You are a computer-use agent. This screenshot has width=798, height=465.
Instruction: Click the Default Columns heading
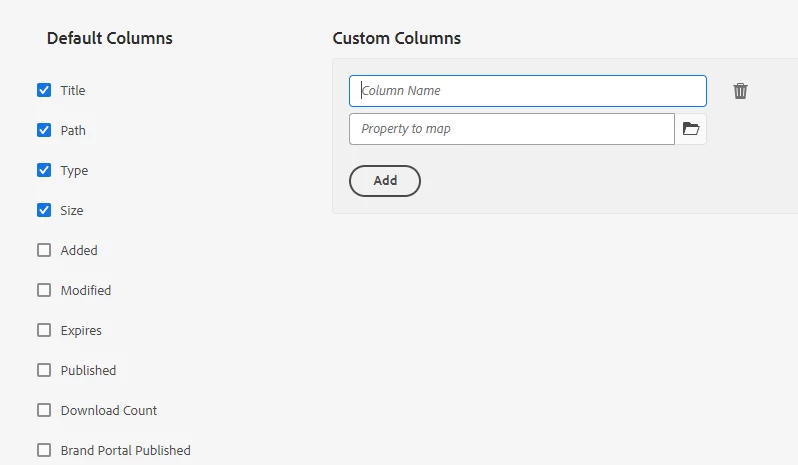pos(109,38)
